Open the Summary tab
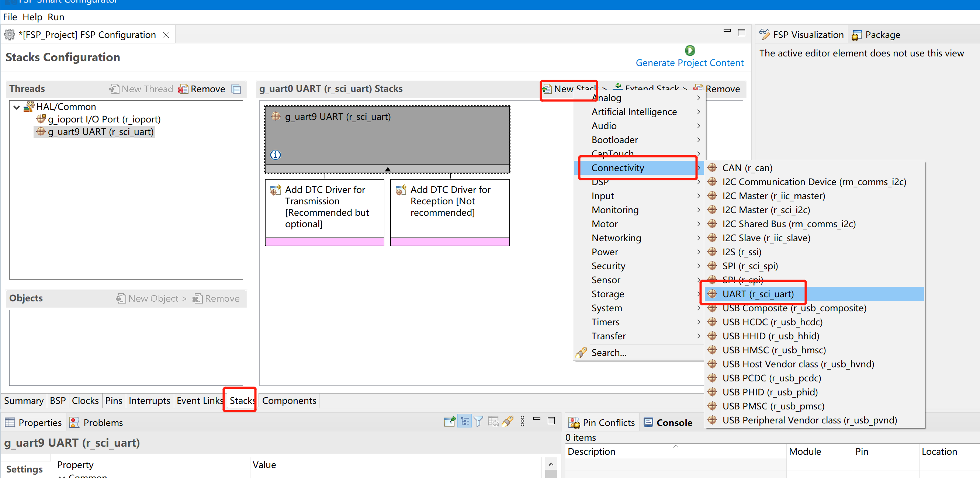Viewport: 980px width, 478px height. click(24, 401)
